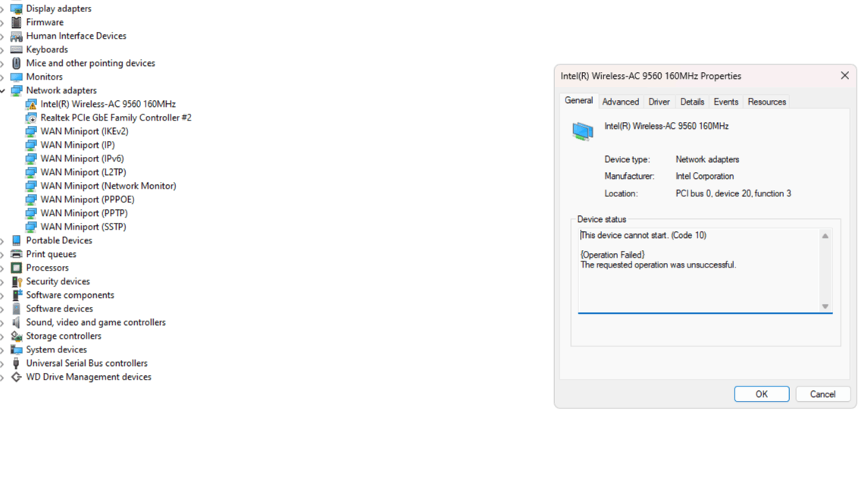The height and width of the screenshot is (488, 868).
Task: Click the WAN Miniport (PPTP) adapter icon
Action: 31,213
